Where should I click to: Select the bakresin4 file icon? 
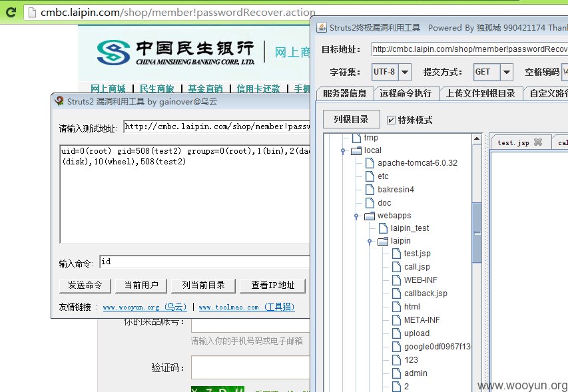[x=370, y=189]
